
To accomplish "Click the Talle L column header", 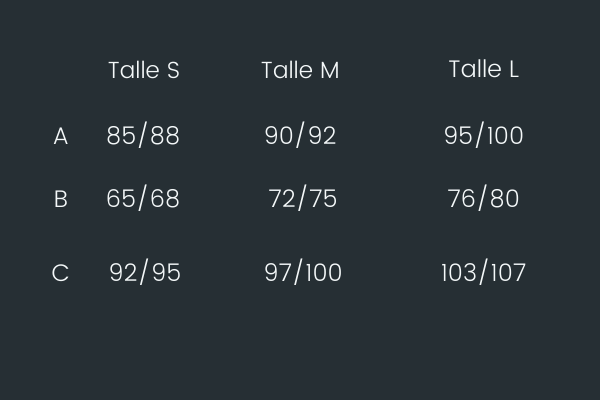I will [x=484, y=69].
